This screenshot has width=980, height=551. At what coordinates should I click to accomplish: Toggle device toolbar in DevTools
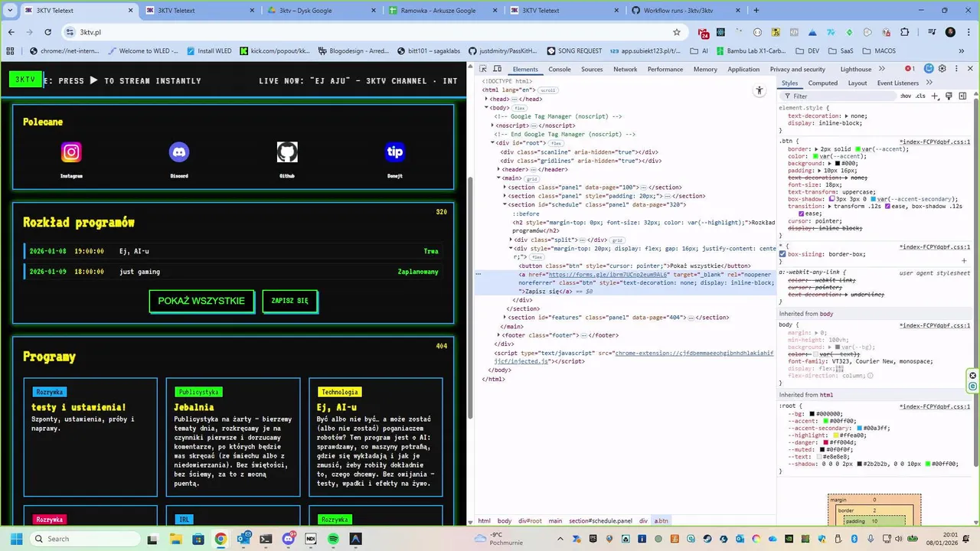tap(498, 69)
